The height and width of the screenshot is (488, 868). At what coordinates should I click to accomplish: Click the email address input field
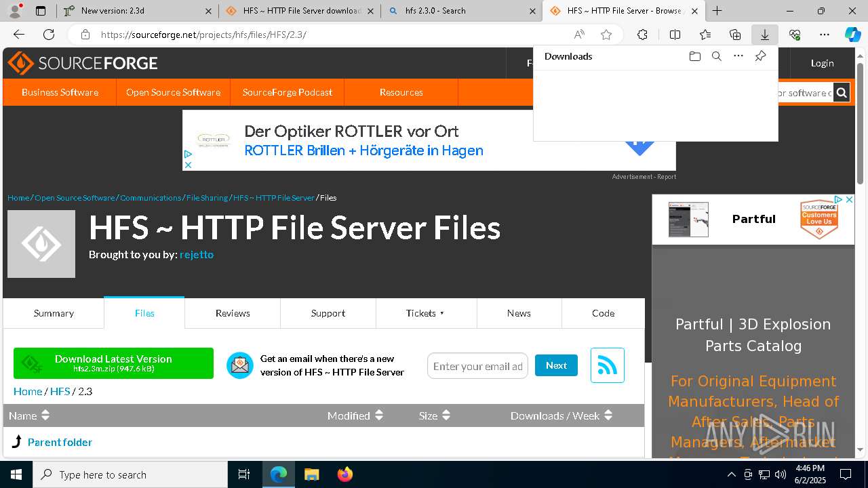[x=477, y=366]
